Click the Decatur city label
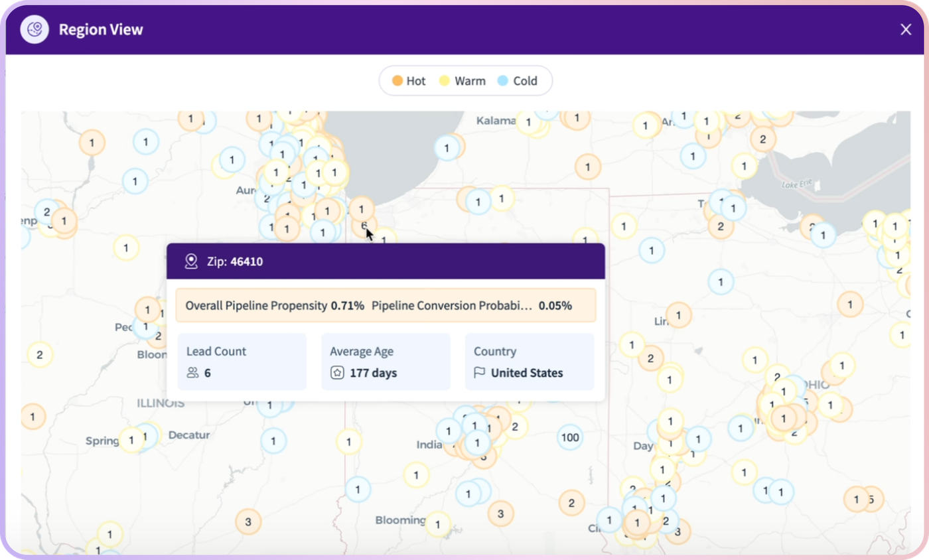 [x=189, y=435]
